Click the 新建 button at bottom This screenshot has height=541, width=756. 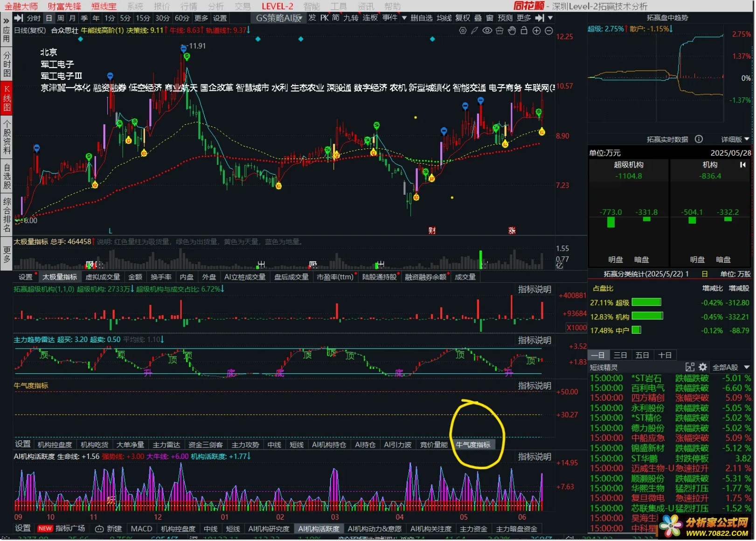click(109, 528)
